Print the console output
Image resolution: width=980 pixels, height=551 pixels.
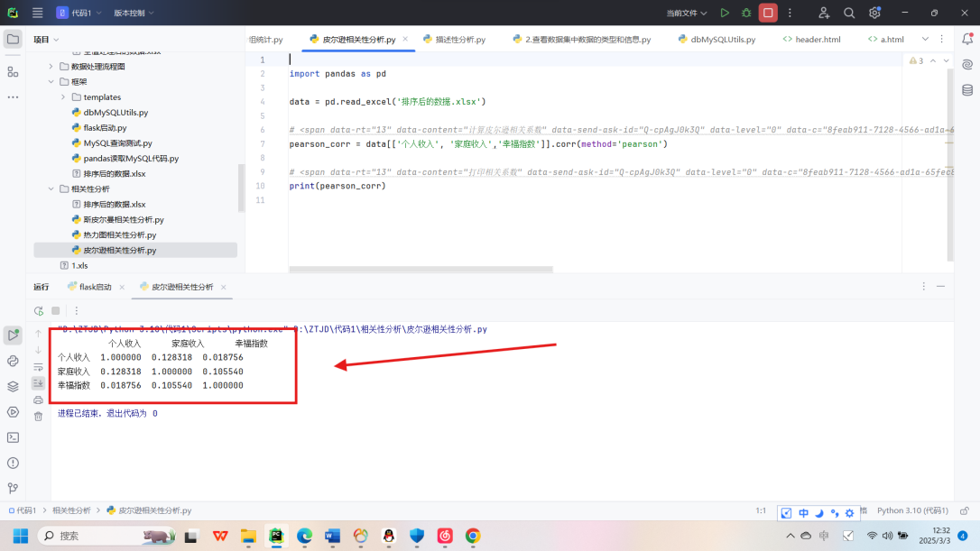38,399
